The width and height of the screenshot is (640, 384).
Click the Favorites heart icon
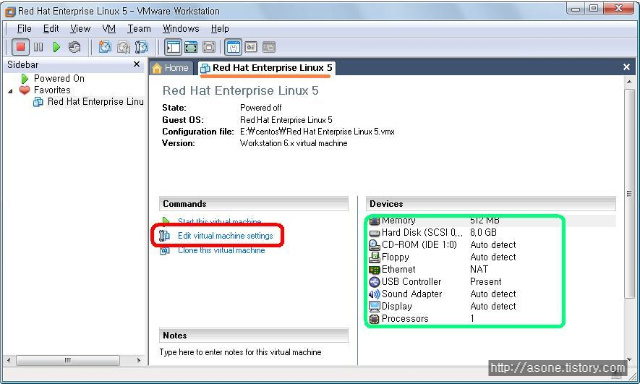click(24, 90)
